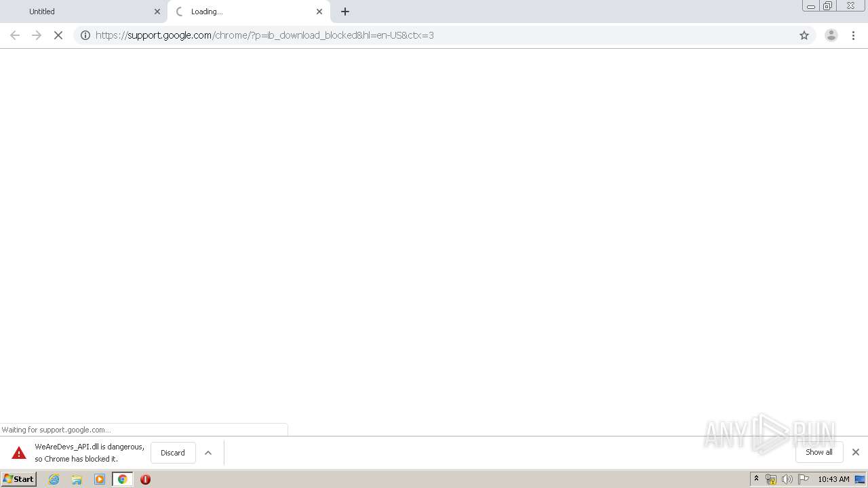Image resolution: width=868 pixels, height=488 pixels.
Task: Launch Internet Explorer from taskbar
Action: [x=54, y=479]
